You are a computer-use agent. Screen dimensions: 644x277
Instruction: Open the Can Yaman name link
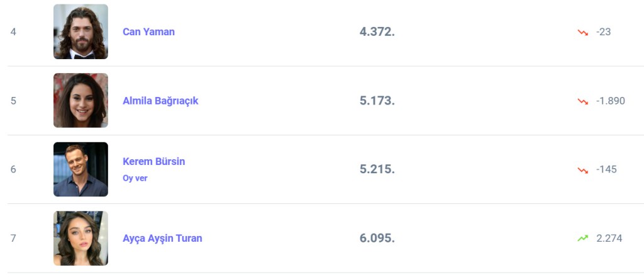pos(148,31)
